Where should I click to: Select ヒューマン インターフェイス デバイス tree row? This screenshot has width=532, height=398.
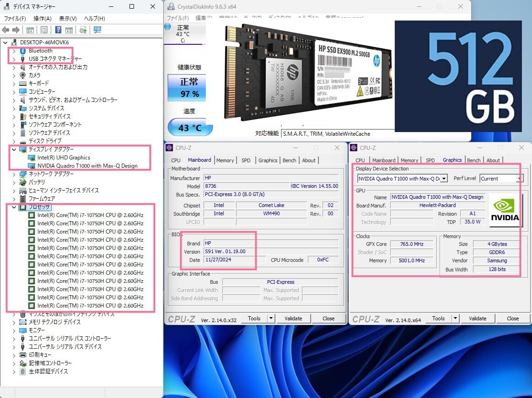tap(64, 191)
